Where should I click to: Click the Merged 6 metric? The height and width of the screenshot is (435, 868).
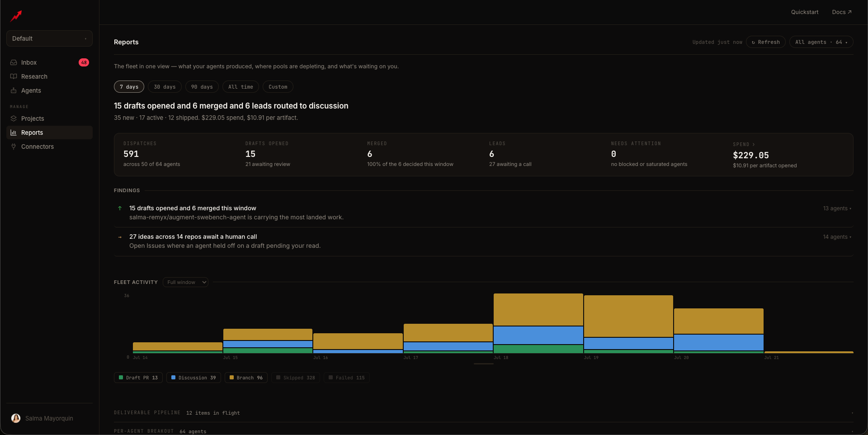[410, 155]
